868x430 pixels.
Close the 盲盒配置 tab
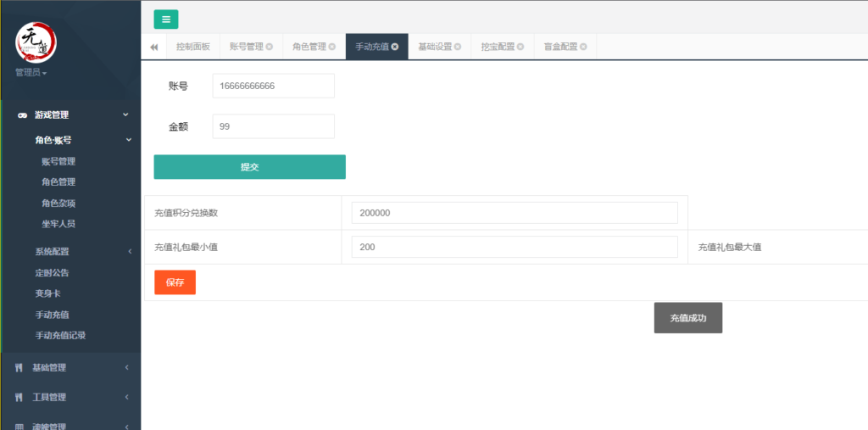click(x=583, y=47)
